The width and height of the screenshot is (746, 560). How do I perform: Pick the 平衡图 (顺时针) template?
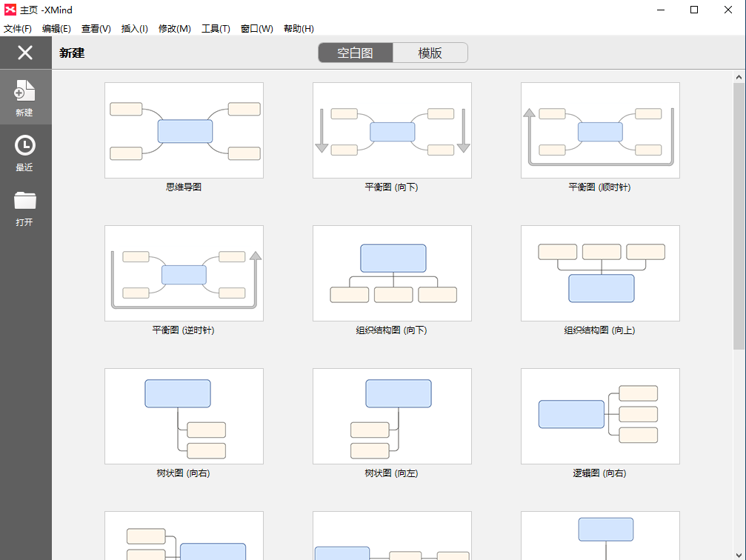pos(600,130)
